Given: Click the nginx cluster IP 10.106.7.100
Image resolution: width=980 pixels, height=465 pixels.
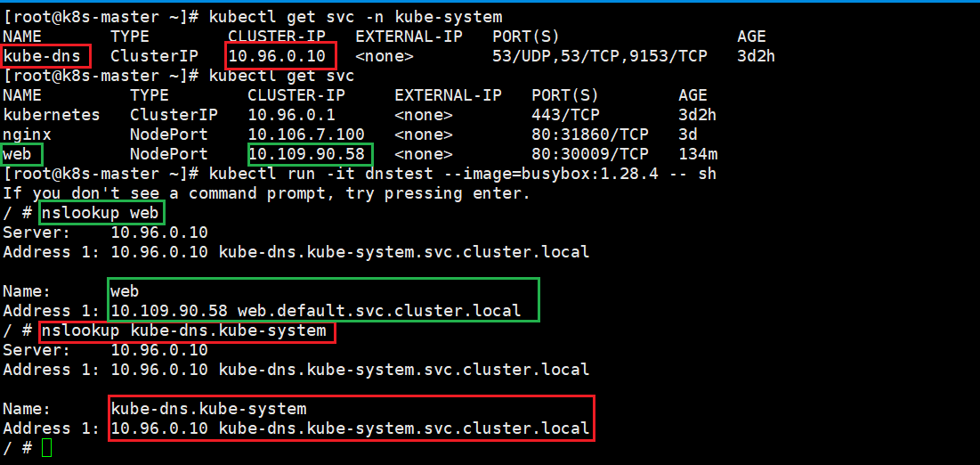Looking at the screenshot, I should point(305,135).
